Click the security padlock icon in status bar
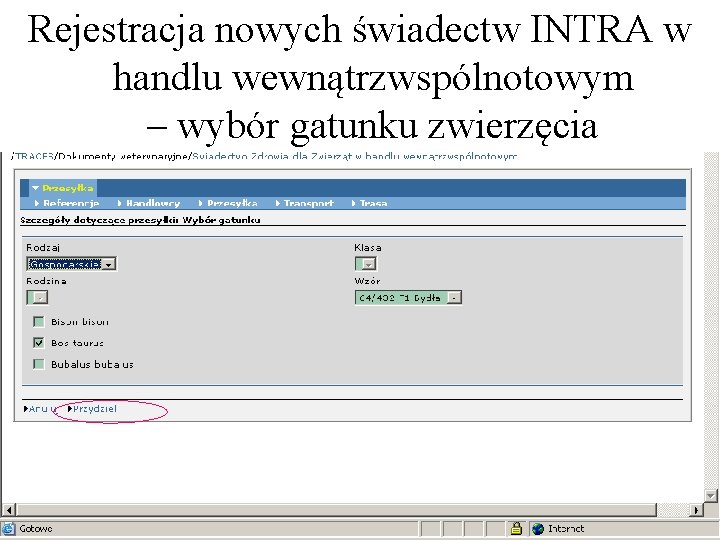This screenshot has height=540, width=720. pos(516,529)
